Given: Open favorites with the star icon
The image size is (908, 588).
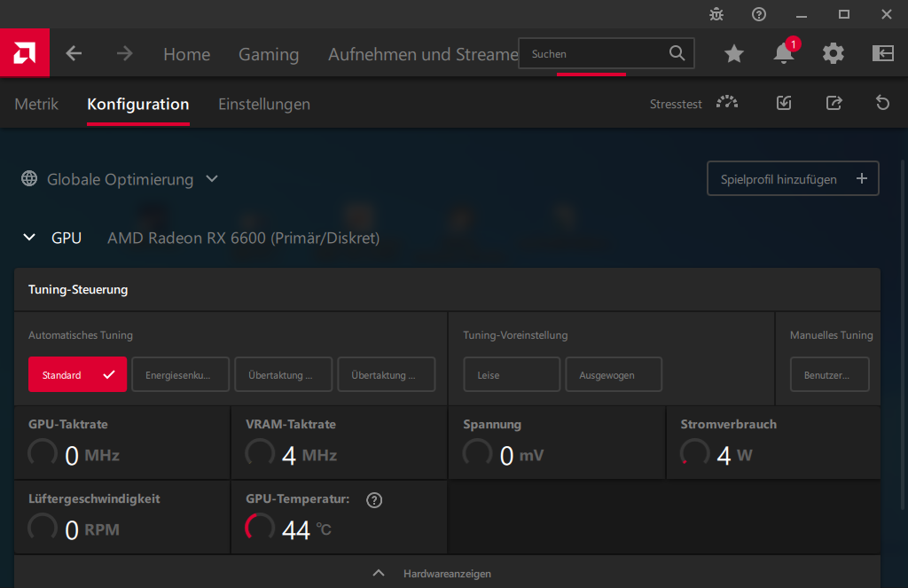Looking at the screenshot, I should [733, 54].
